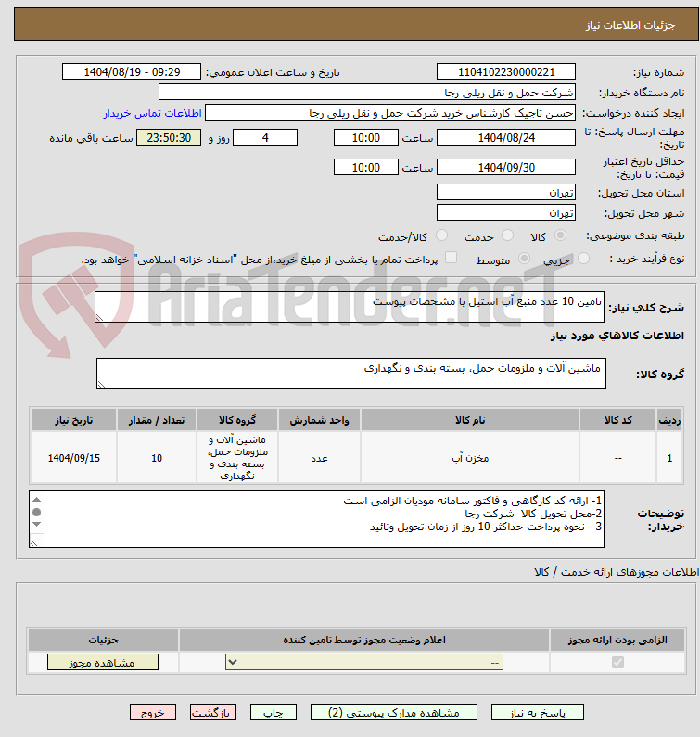The width and height of the screenshot is (700, 737).
Task: Click the 'نام کالا' column header
Action: [x=470, y=420]
